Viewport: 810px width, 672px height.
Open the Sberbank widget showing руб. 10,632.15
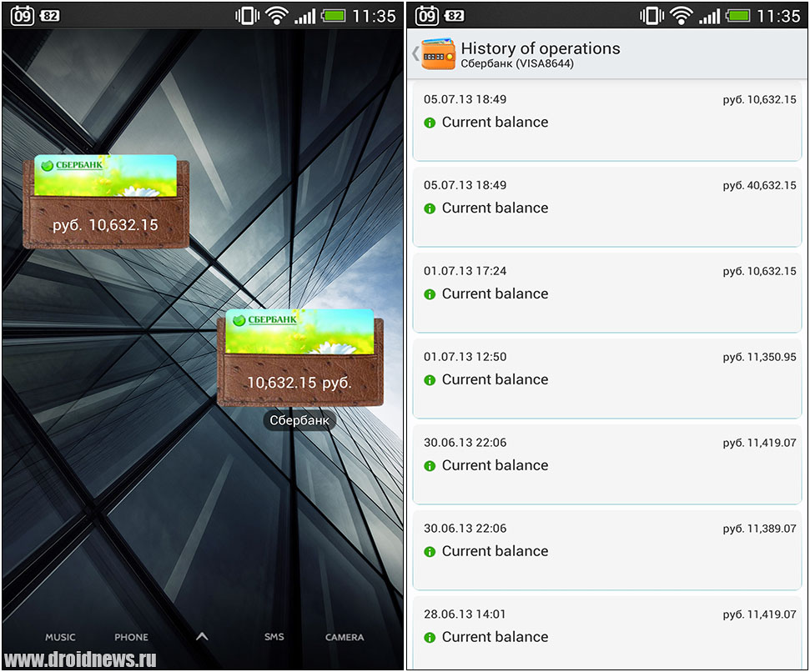[106, 202]
